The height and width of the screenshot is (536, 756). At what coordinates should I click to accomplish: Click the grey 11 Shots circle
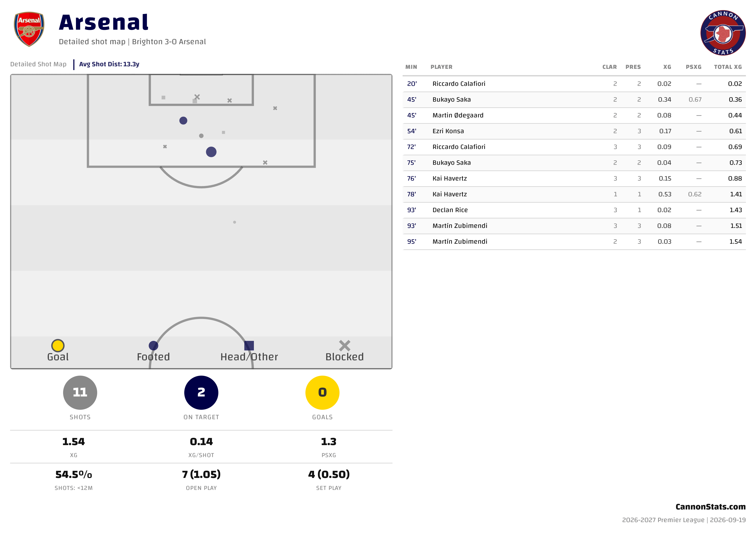pos(80,392)
